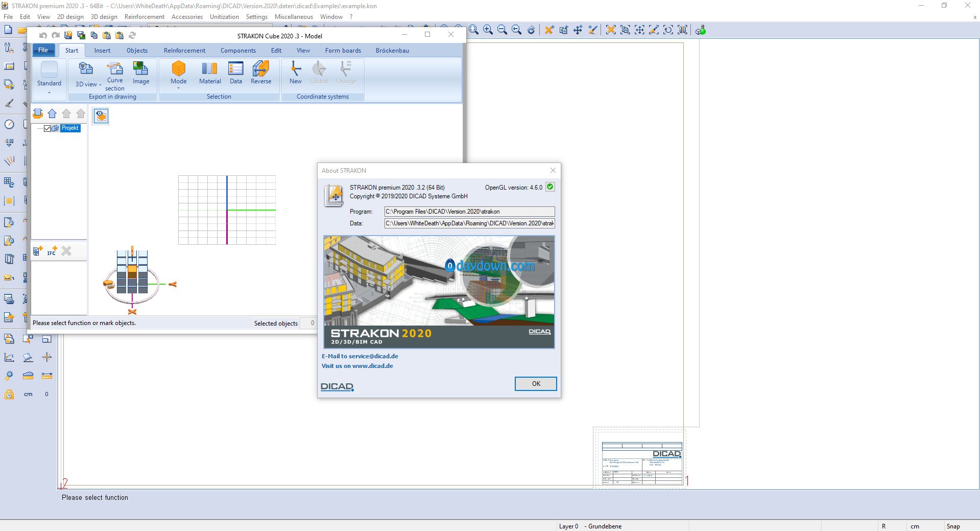This screenshot has width=980, height=531.
Task: Click the Program path field
Action: (469, 212)
